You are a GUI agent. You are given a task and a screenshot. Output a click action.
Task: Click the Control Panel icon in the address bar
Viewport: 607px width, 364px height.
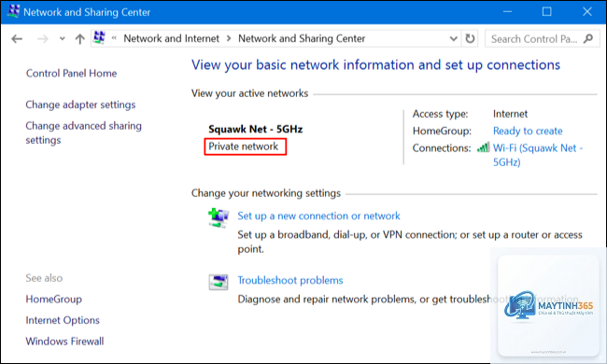point(100,38)
